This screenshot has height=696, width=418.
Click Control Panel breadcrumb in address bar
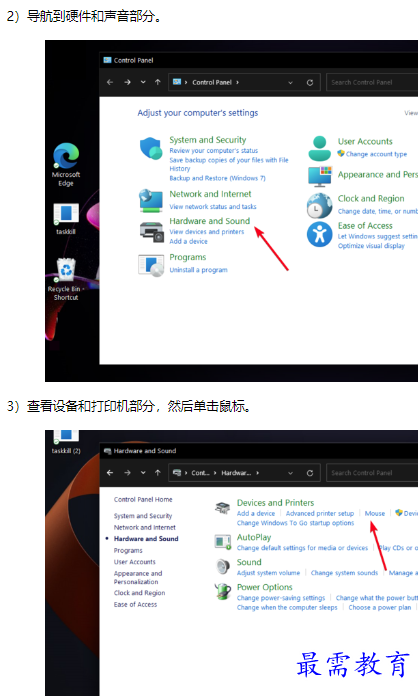point(212,82)
